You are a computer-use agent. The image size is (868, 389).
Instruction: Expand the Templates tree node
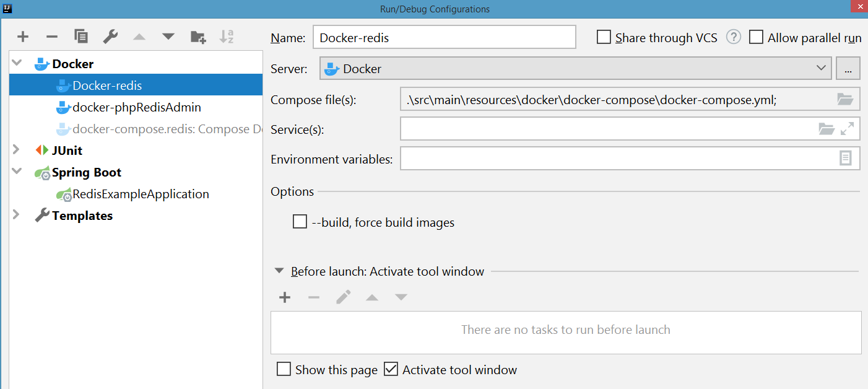pyautogui.click(x=17, y=216)
